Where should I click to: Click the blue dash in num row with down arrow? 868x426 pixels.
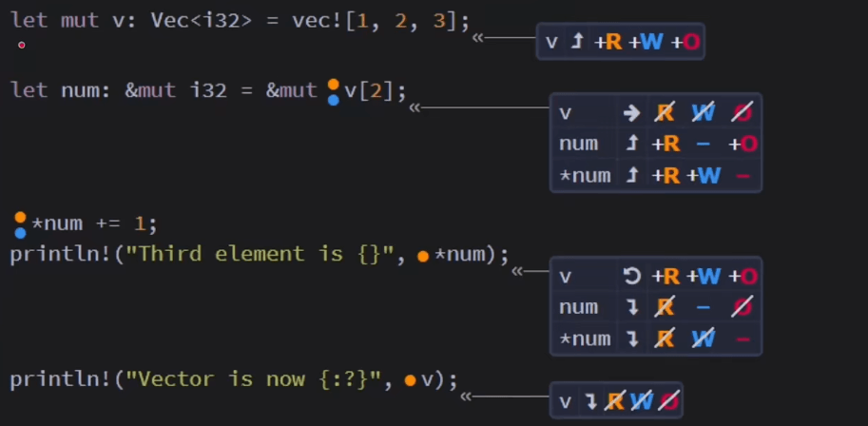click(703, 308)
